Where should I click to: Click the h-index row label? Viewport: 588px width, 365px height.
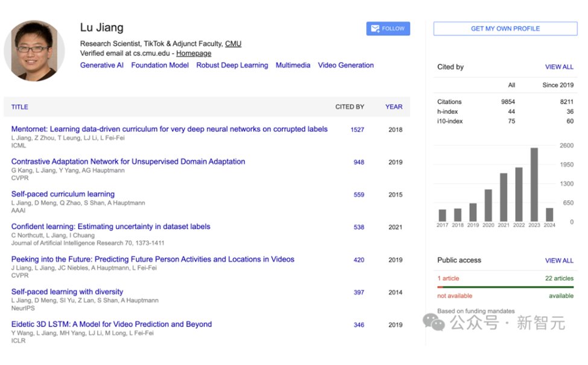(x=447, y=111)
